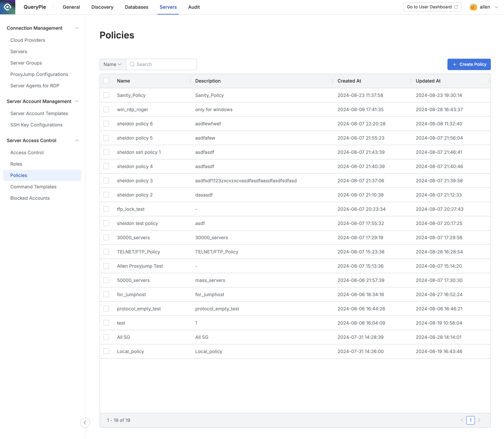Screen dimensions: 504x439
Task: Click the allen user avatar icon
Action: coord(473,7)
